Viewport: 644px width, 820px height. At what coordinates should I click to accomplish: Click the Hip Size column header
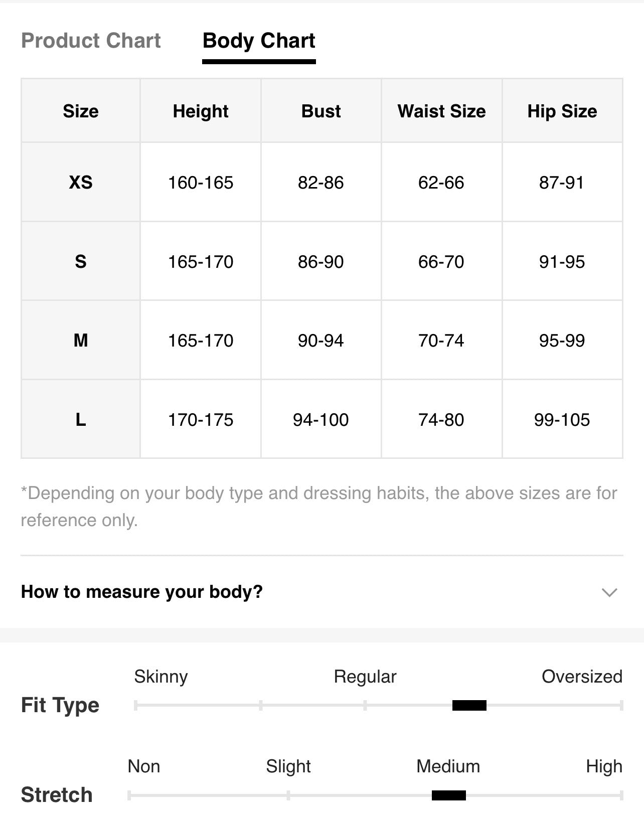(x=562, y=111)
